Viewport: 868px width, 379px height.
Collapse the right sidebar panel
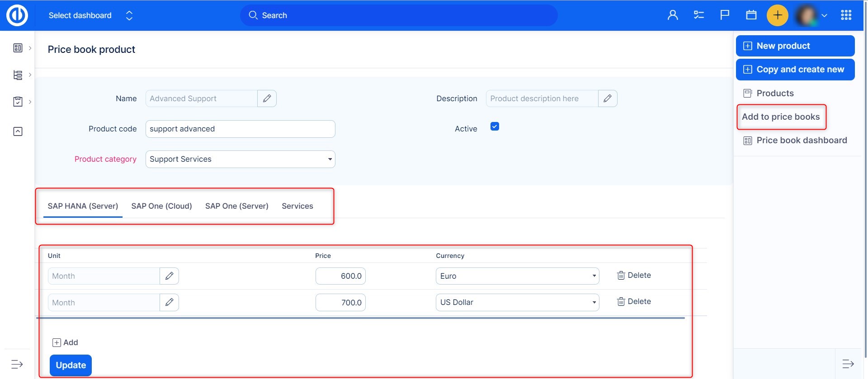[x=848, y=364]
